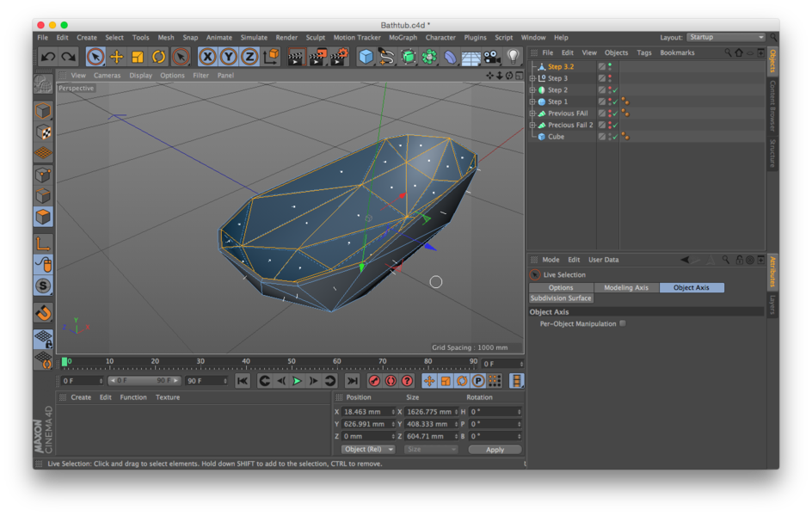812x516 pixels.
Task: Enable the Axis mode tool
Action: pyautogui.click(x=44, y=243)
